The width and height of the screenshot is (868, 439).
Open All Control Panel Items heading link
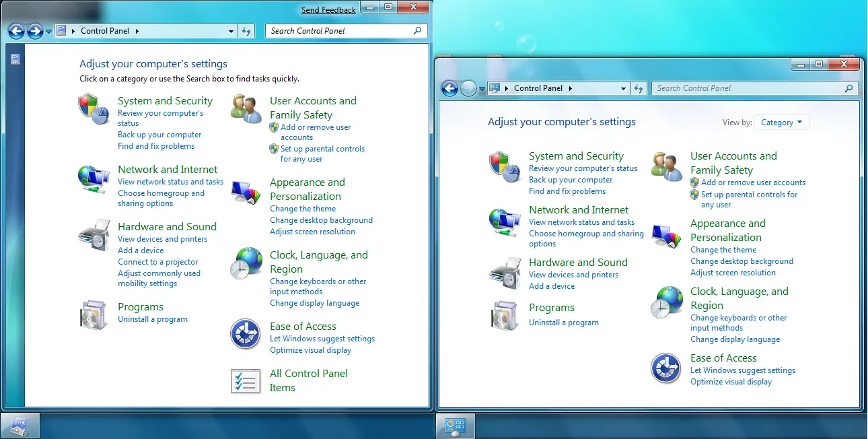(309, 380)
